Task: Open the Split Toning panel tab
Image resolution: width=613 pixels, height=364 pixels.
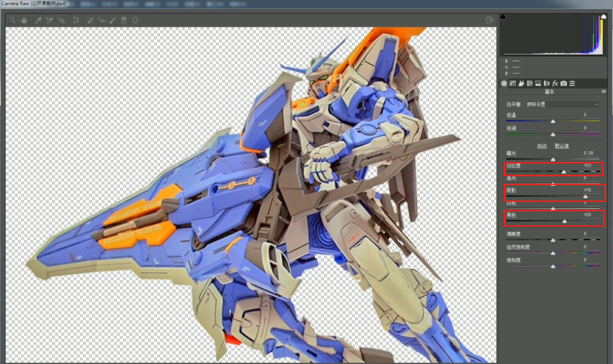Action: (x=538, y=83)
